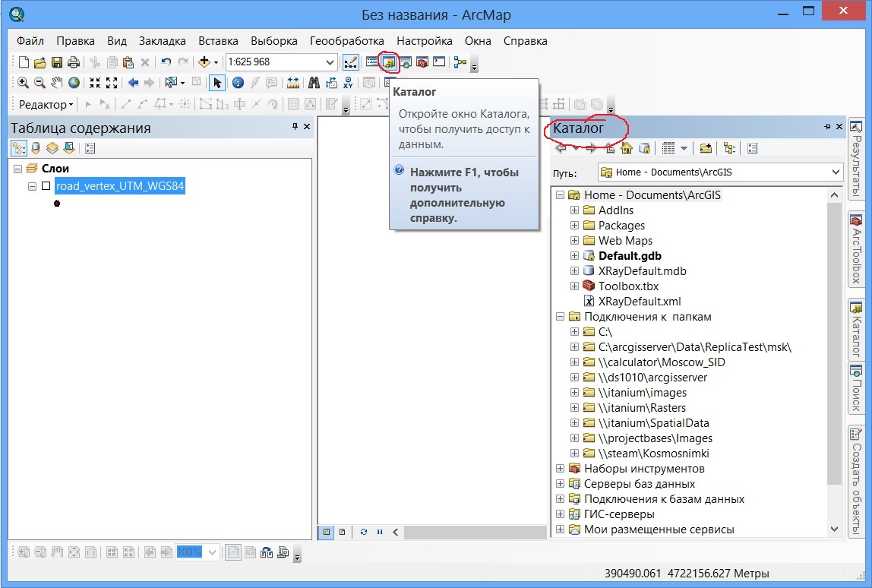
Task: Open the Editor toolbar icon beside the scale
Action: pyautogui.click(x=350, y=62)
